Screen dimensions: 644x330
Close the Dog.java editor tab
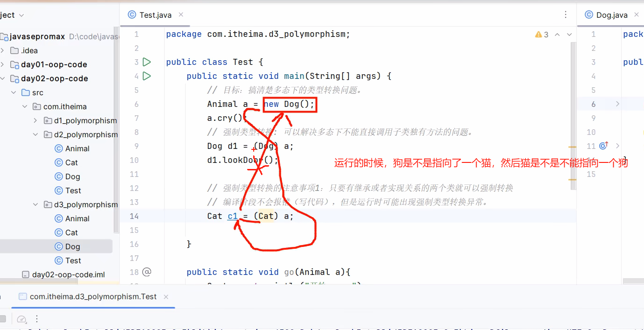637,15
